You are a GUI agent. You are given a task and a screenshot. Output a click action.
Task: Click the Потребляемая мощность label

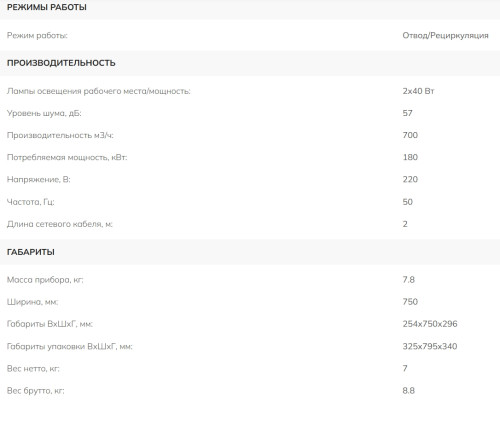pos(67,157)
